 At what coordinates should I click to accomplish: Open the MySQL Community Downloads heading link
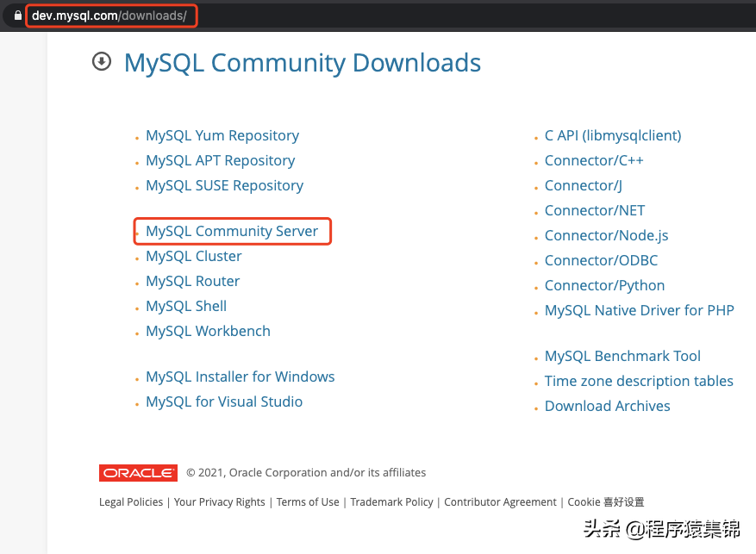click(x=303, y=63)
